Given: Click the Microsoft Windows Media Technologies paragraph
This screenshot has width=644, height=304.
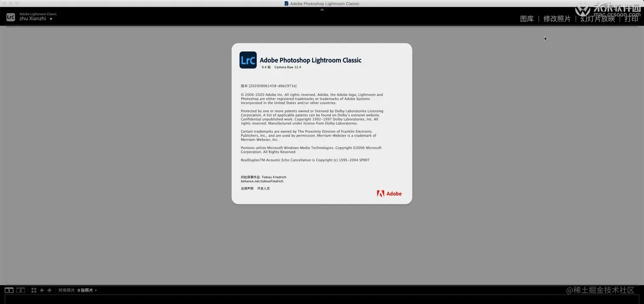Looking at the screenshot, I should click(311, 150).
